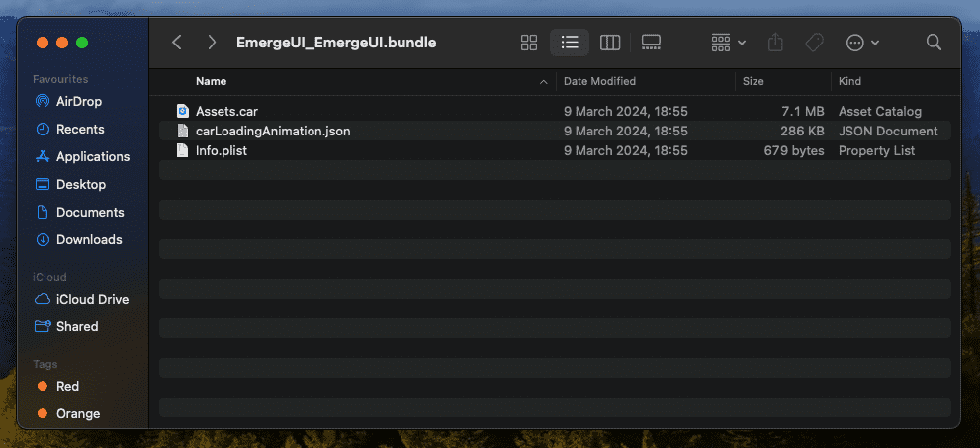Select the Info.plist file
Screen dimensions: 980x448
(222, 150)
